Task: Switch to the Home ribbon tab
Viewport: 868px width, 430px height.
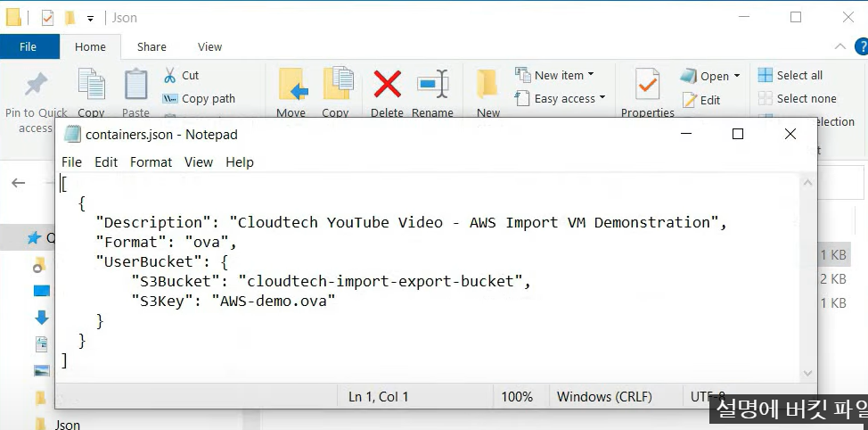Action: pos(90,46)
